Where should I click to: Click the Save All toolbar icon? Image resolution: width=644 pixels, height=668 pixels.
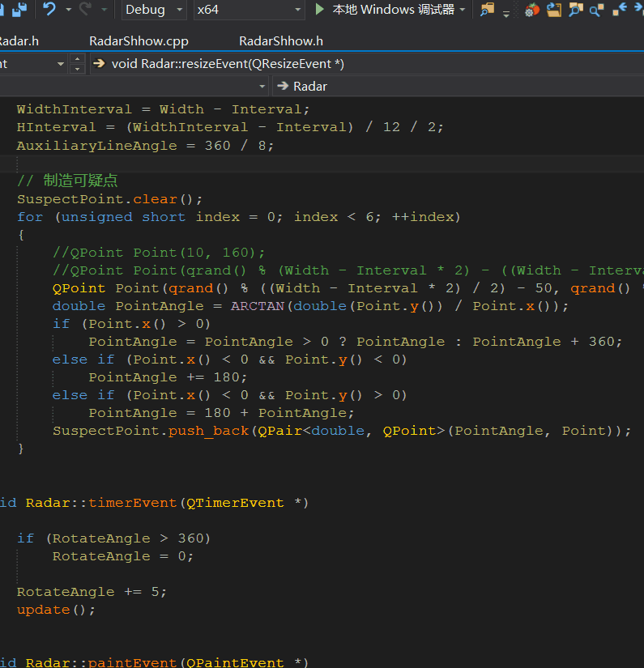(19, 9)
